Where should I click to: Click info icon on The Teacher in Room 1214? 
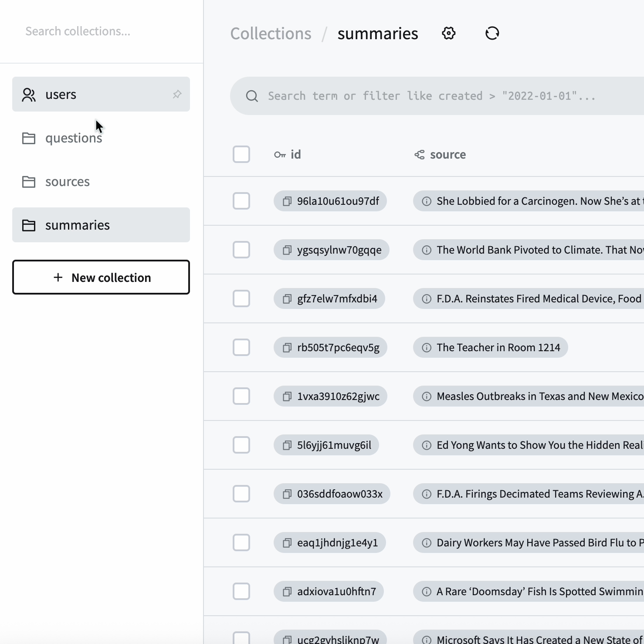click(427, 348)
